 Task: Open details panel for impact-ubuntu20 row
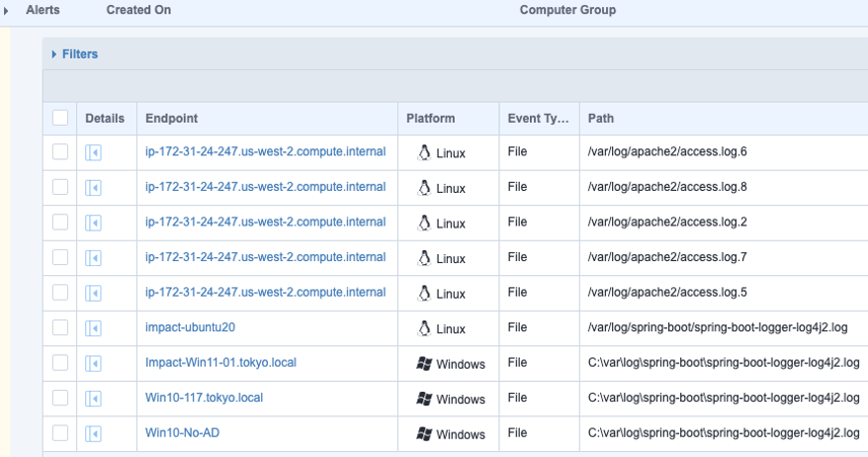pyautogui.click(x=93, y=328)
